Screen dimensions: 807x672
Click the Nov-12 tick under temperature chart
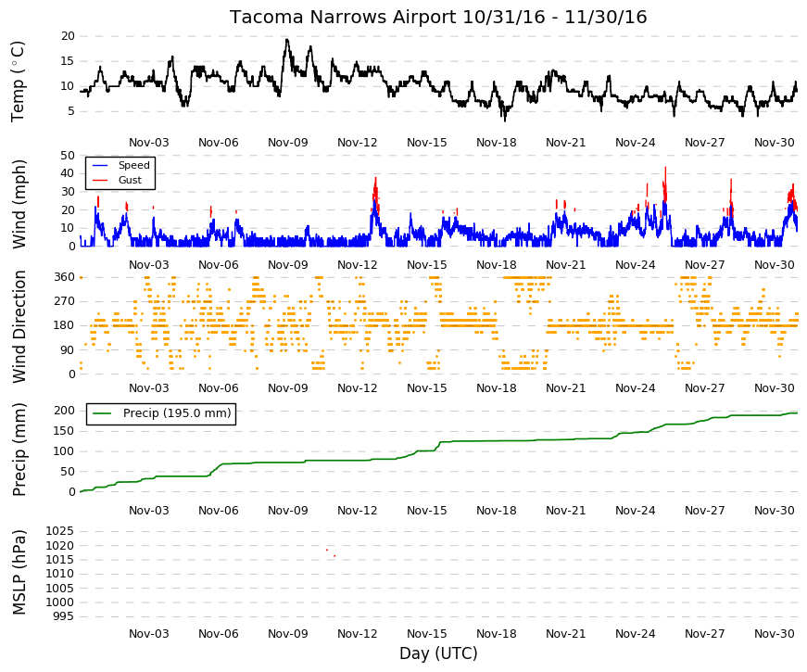[x=358, y=143]
